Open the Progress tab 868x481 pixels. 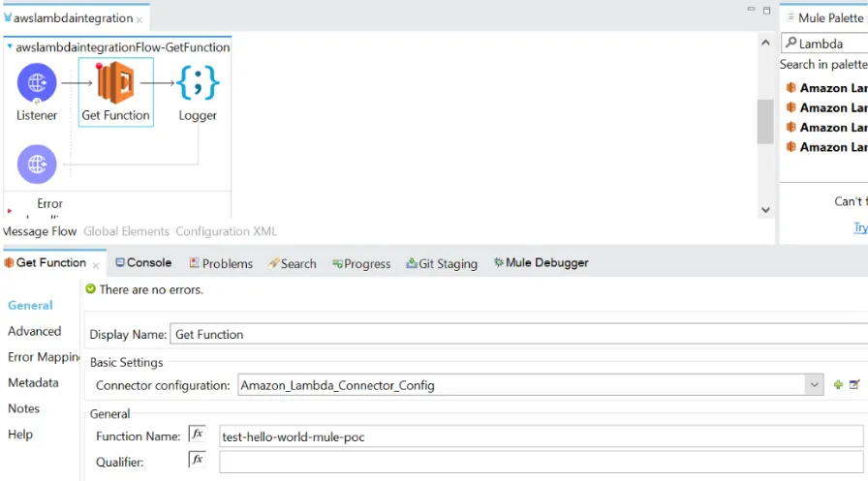361,263
